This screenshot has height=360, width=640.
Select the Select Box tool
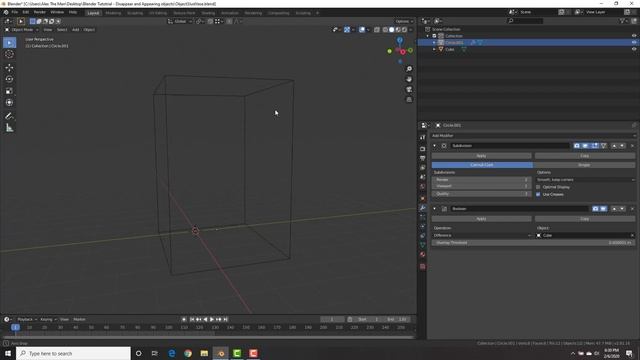pyautogui.click(x=9, y=42)
